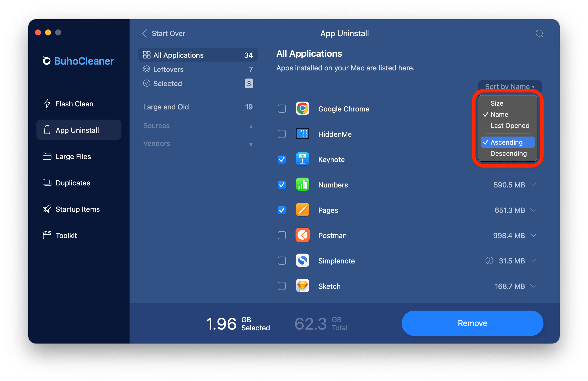The height and width of the screenshot is (381, 588).
Task: Choose Last Opened in the sort menu
Action: (508, 125)
